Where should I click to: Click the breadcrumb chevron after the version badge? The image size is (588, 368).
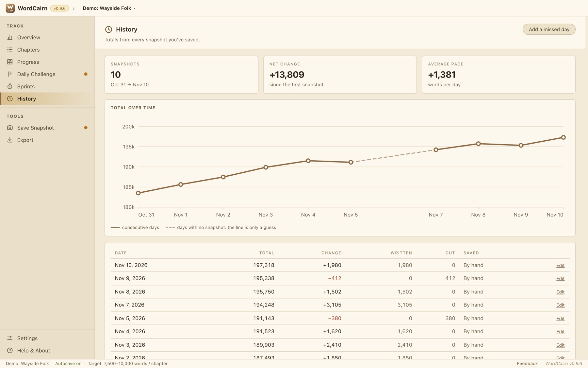click(x=74, y=9)
